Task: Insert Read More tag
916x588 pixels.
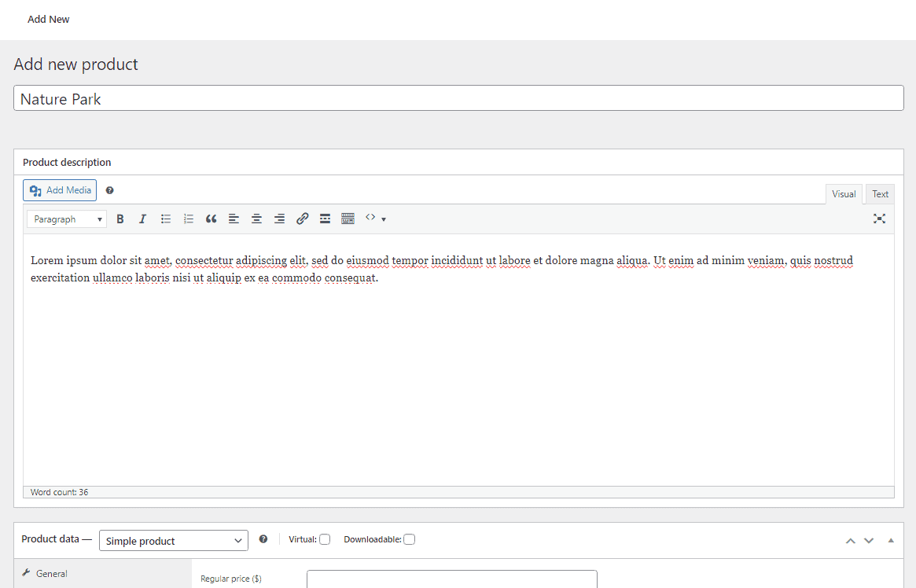Action: coord(325,219)
